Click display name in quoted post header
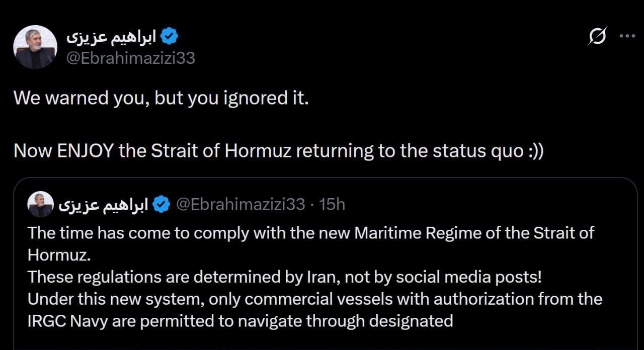 104,205
